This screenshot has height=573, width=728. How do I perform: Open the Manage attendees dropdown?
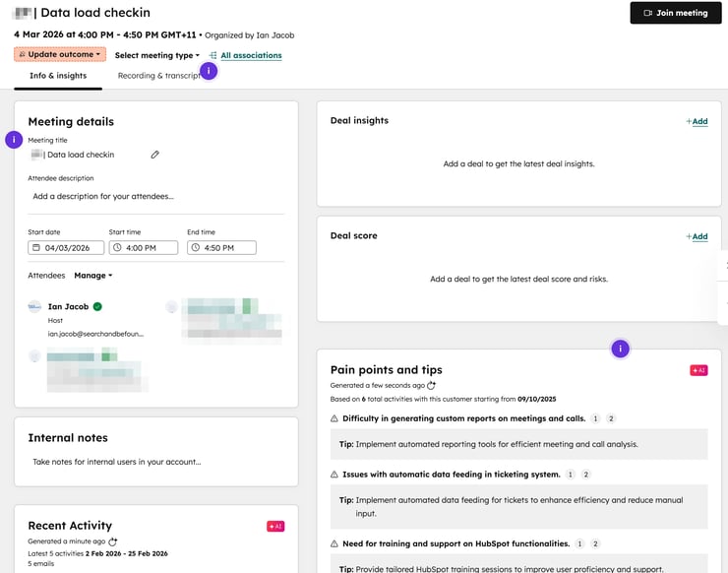click(x=93, y=276)
